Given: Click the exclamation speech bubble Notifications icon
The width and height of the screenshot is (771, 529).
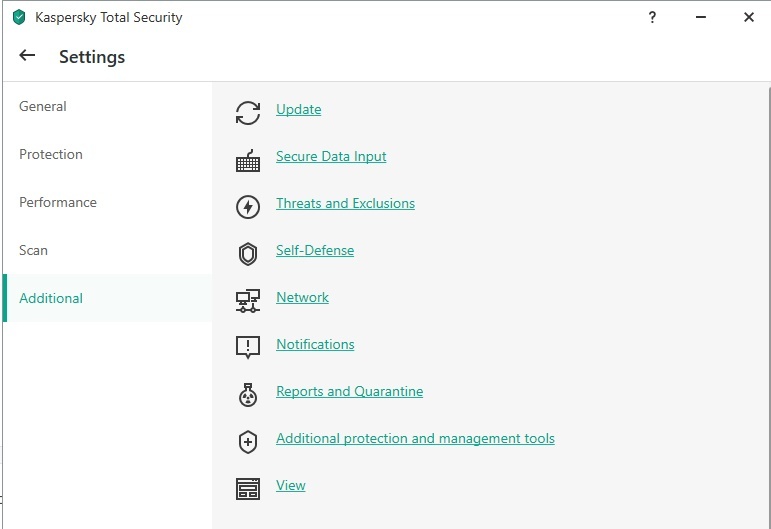Looking at the screenshot, I should (x=247, y=347).
